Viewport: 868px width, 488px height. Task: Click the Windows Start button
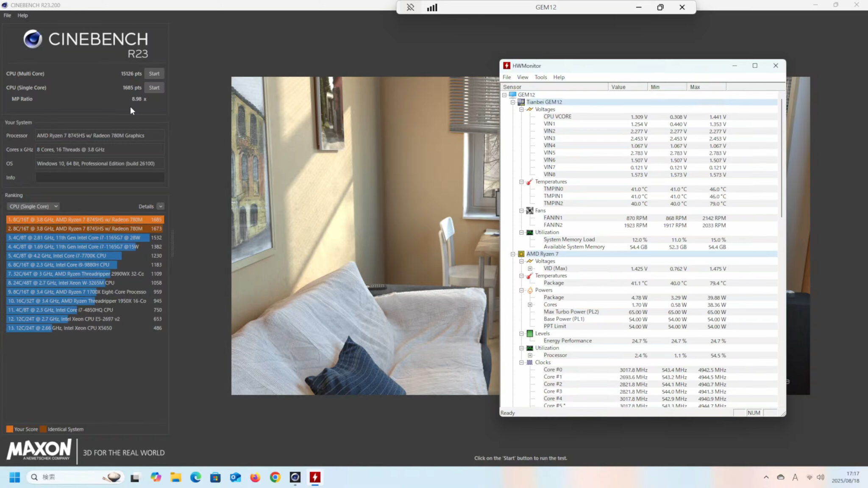click(x=14, y=477)
